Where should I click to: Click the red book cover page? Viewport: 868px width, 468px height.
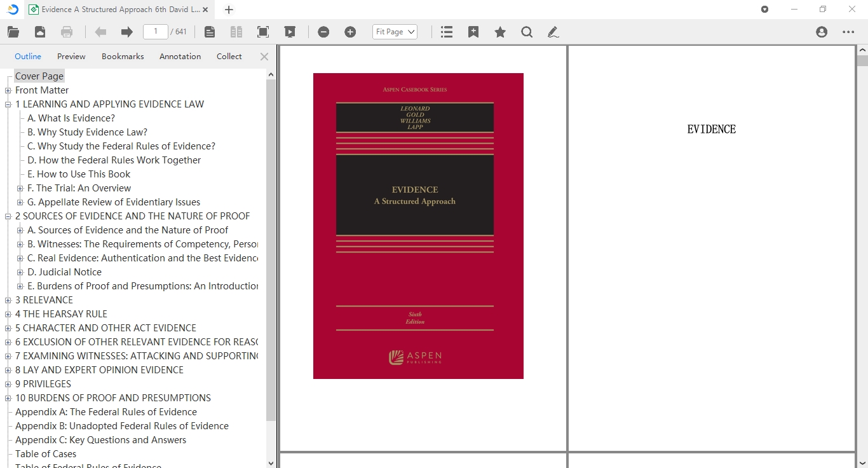418,226
